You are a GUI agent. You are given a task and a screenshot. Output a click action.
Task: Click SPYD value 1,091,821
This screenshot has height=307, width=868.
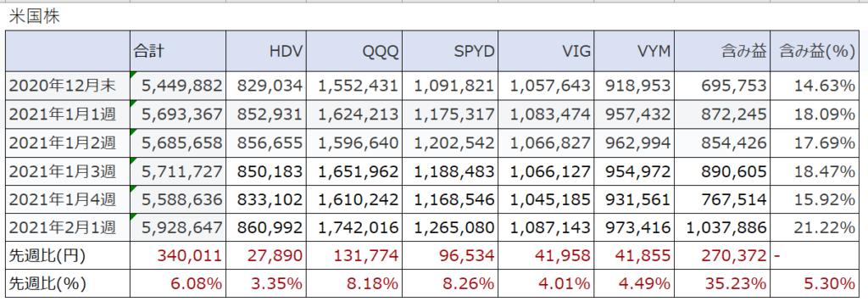[450, 86]
